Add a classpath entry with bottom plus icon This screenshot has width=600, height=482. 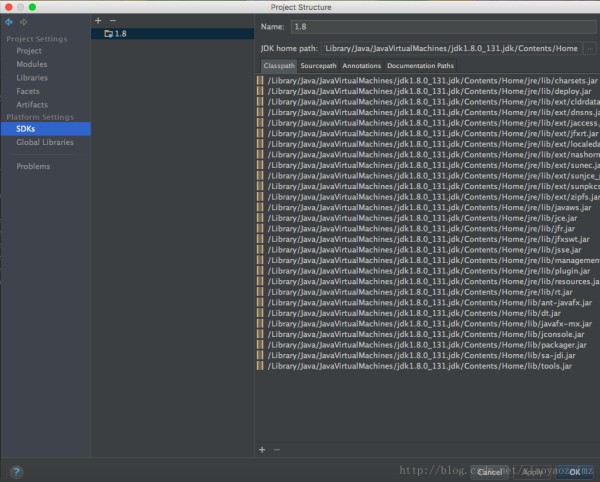(x=262, y=450)
